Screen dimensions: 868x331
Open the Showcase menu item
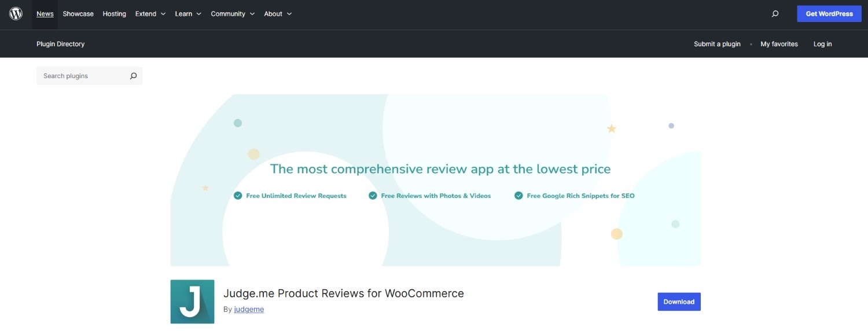(x=78, y=14)
